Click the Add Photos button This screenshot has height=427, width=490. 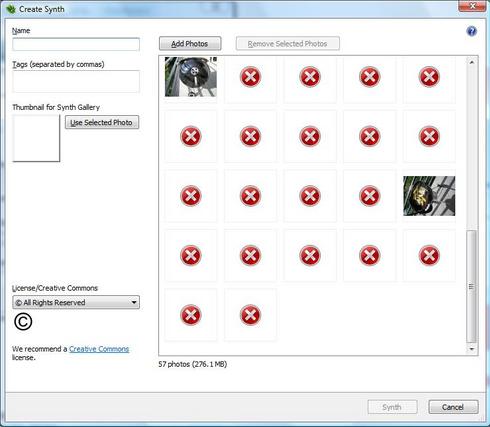pyautogui.click(x=190, y=44)
